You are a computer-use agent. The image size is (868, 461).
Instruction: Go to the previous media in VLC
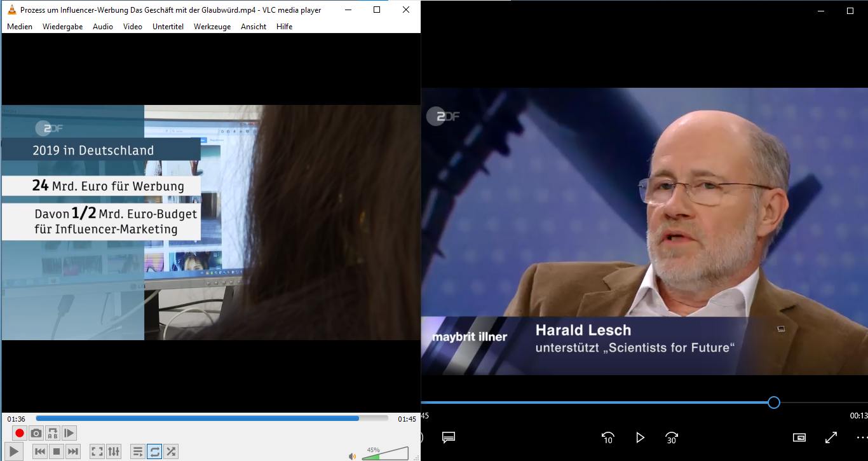pos(39,451)
